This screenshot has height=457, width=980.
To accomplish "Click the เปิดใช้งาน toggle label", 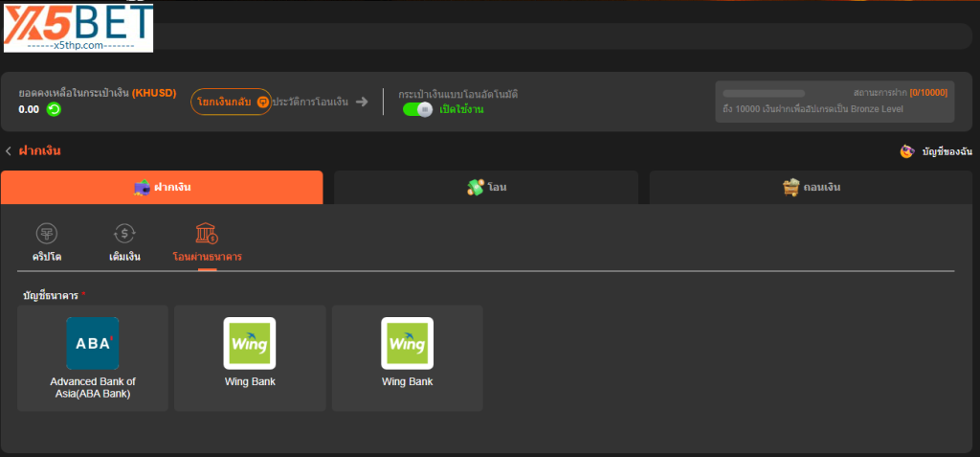I will (462, 110).
